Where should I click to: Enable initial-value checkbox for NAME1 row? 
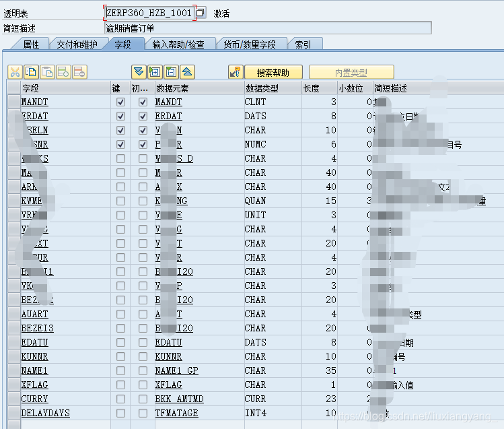(x=143, y=371)
